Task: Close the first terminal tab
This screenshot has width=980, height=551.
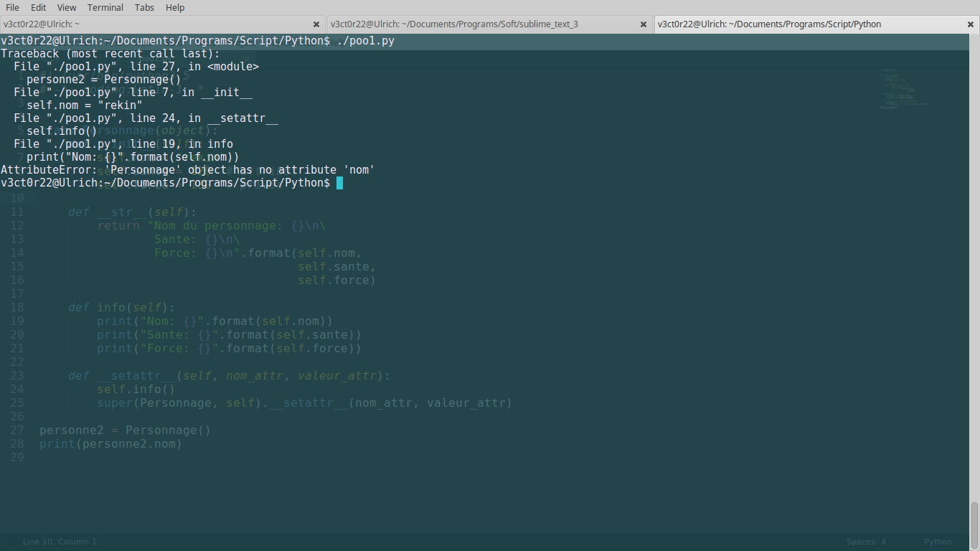Action: 316,24
